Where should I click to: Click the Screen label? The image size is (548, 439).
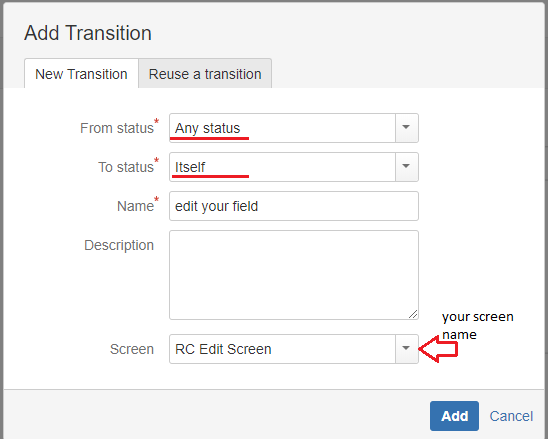coord(132,349)
